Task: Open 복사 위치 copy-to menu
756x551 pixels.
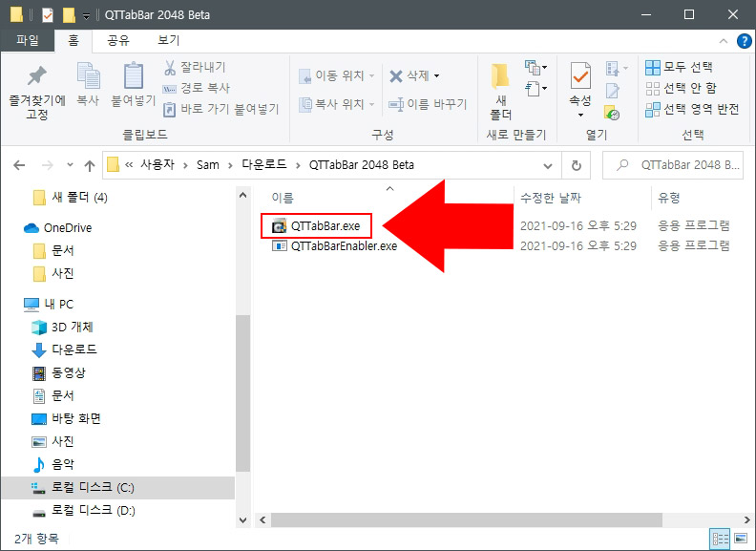Action: (x=337, y=104)
